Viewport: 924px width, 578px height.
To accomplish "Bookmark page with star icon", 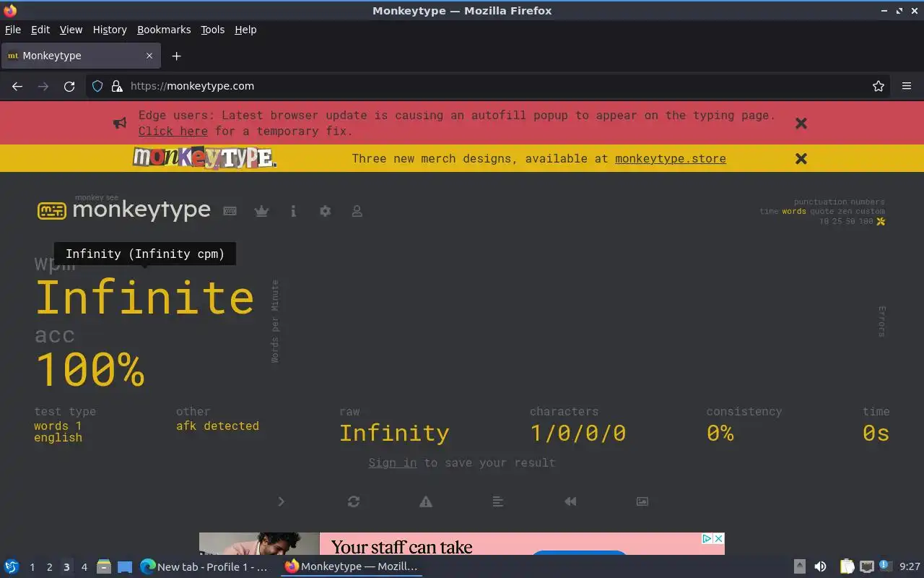I will (x=879, y=86).
